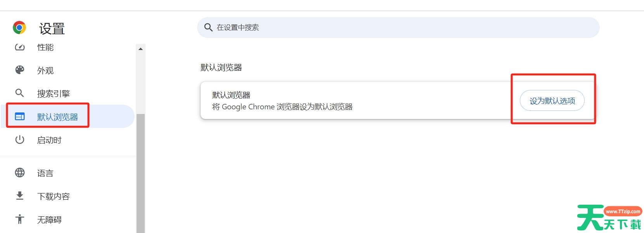
Task: Click the 无障碍 accessibility figure icon
Action: 20,219
